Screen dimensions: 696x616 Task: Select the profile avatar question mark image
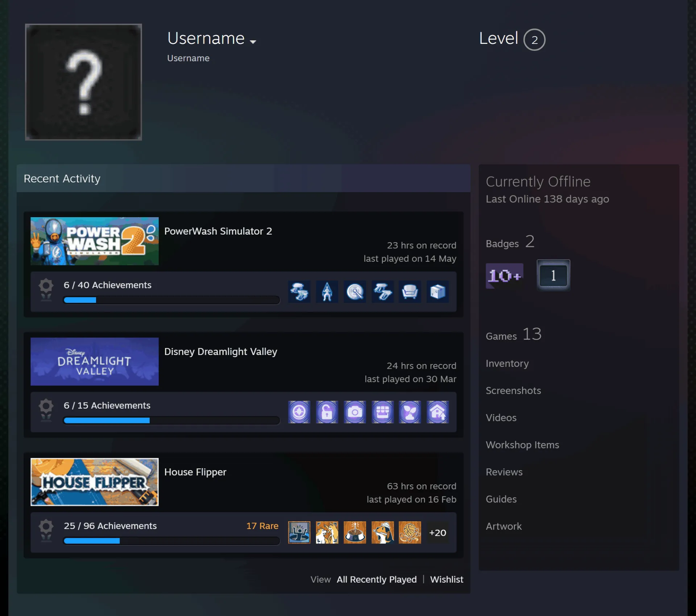coord(83,82)
